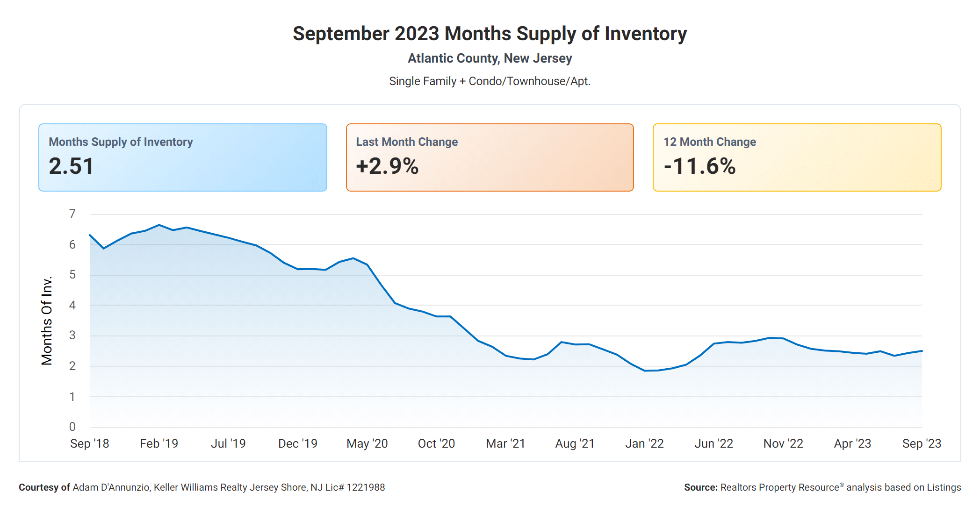Select the Nov '22 x-axis label

click(x=783, y=443)
